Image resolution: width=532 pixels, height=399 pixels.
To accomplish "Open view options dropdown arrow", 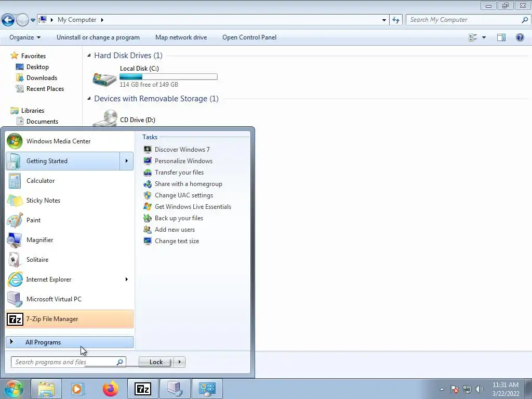I will pos(484,37).
